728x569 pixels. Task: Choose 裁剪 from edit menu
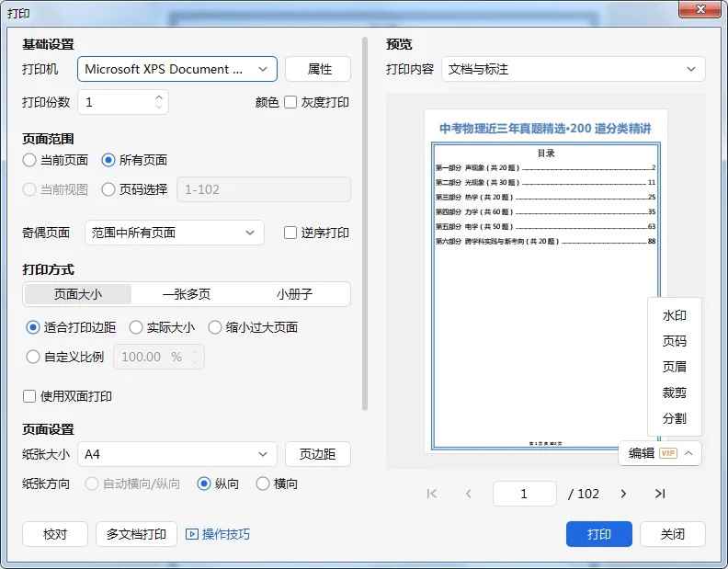pyautogui.click(x=674, y=393)
